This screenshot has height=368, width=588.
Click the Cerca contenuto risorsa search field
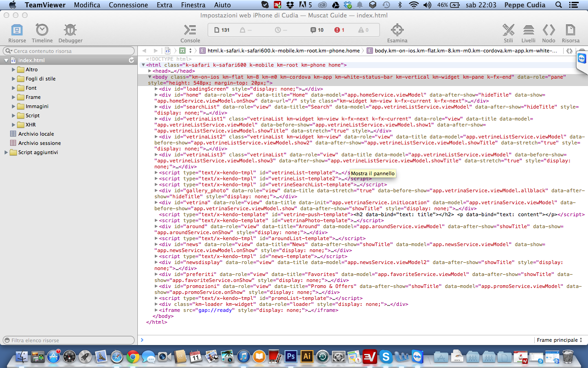point(69,51)
